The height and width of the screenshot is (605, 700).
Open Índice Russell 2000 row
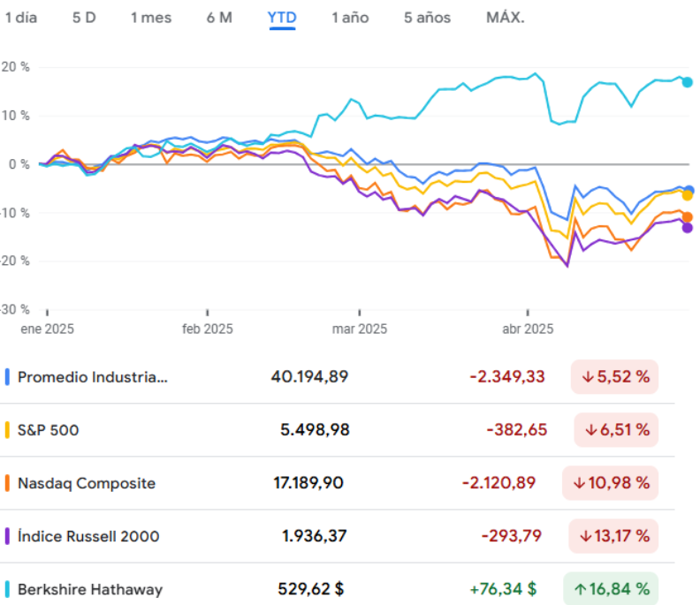(x=88, y=536)
